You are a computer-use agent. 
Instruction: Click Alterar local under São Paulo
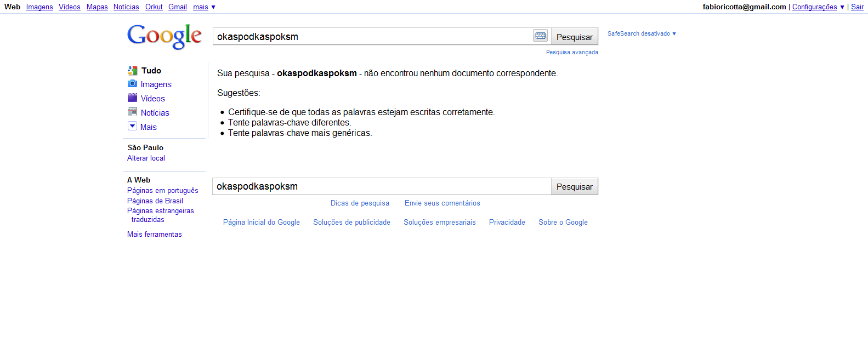pyautogui.click(x=146, y=158)
